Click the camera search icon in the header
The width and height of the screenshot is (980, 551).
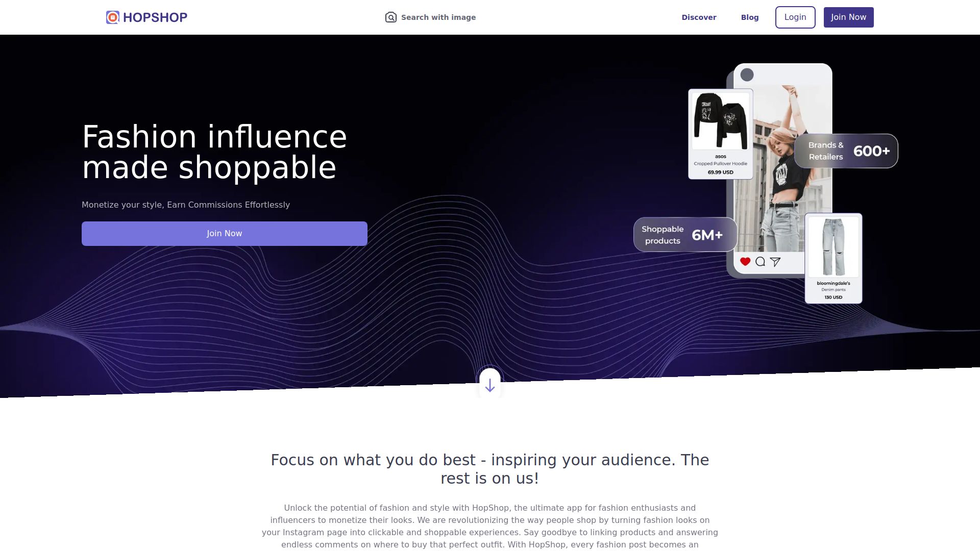[390, 17]
